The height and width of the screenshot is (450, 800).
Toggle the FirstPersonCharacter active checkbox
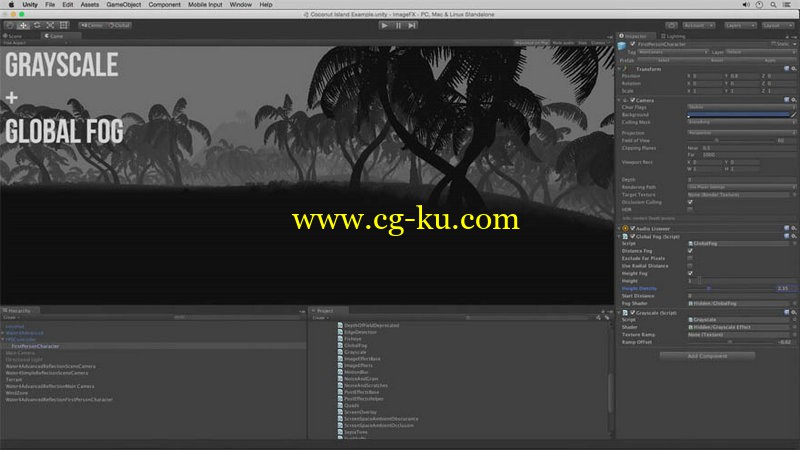coord(633,44)
